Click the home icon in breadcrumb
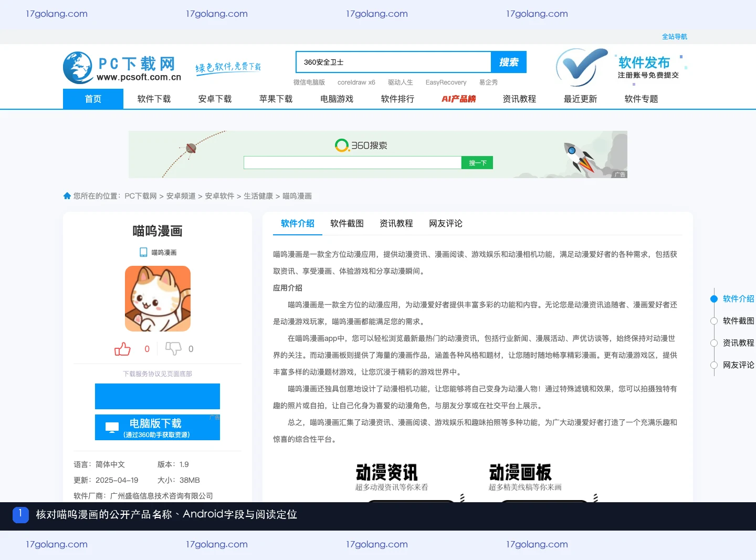Screen dimensions: 756x560 tap(67, 196)
